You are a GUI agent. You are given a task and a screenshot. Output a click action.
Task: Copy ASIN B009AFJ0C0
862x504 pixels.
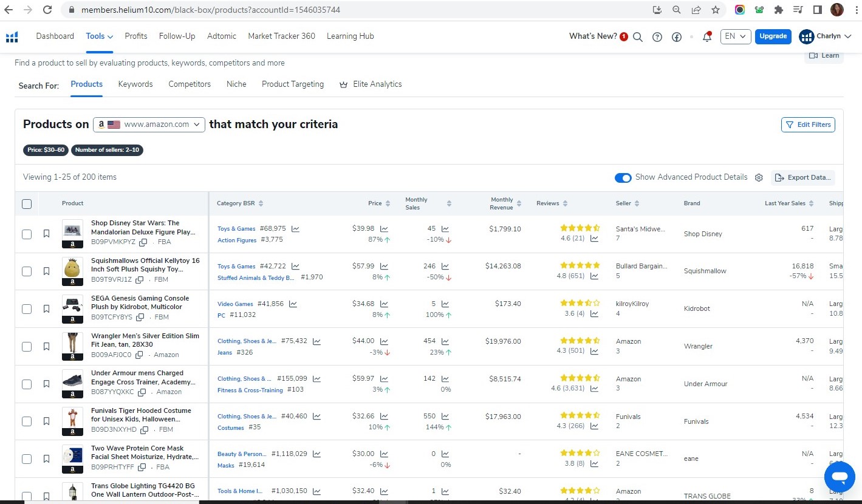pyautogui.click(x=139, y=355)
